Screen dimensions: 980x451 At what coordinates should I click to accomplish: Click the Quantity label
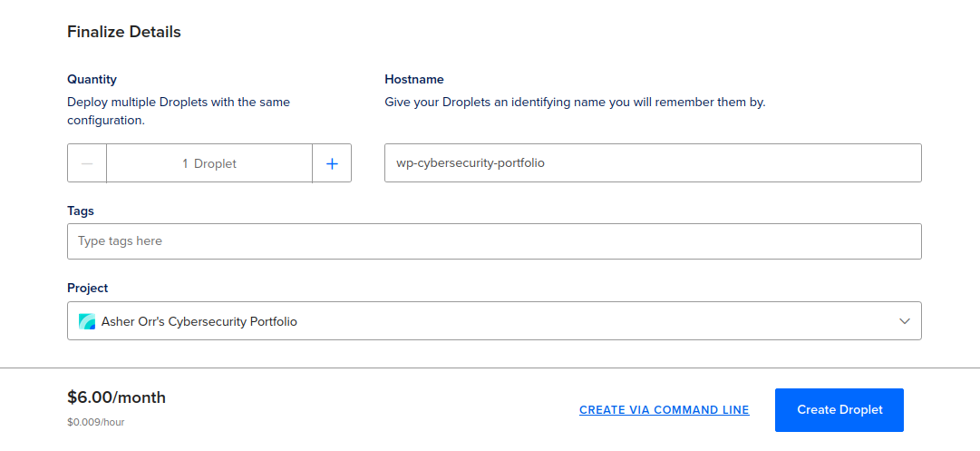coord(92,80)
